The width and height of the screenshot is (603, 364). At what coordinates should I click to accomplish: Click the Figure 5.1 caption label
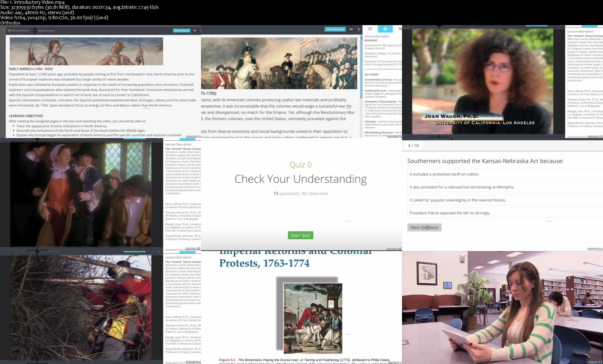[x=227, y=360]
